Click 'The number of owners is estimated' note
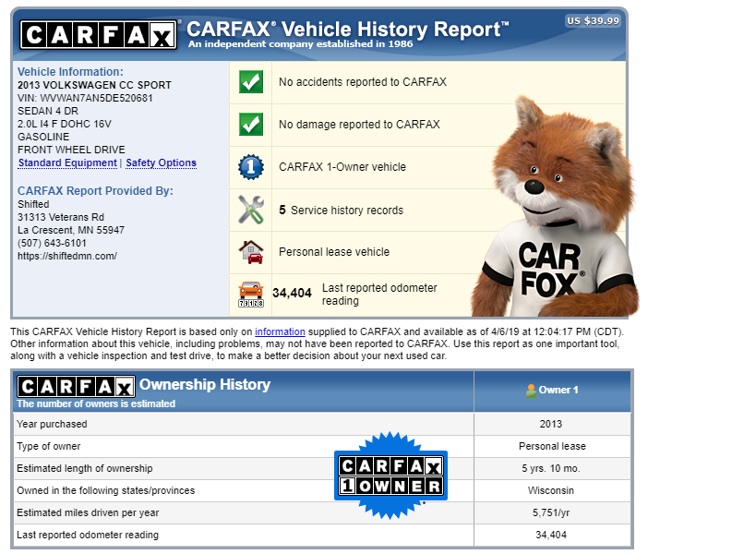The width and height of the screenshot is (756, 554). pos(96,403)
